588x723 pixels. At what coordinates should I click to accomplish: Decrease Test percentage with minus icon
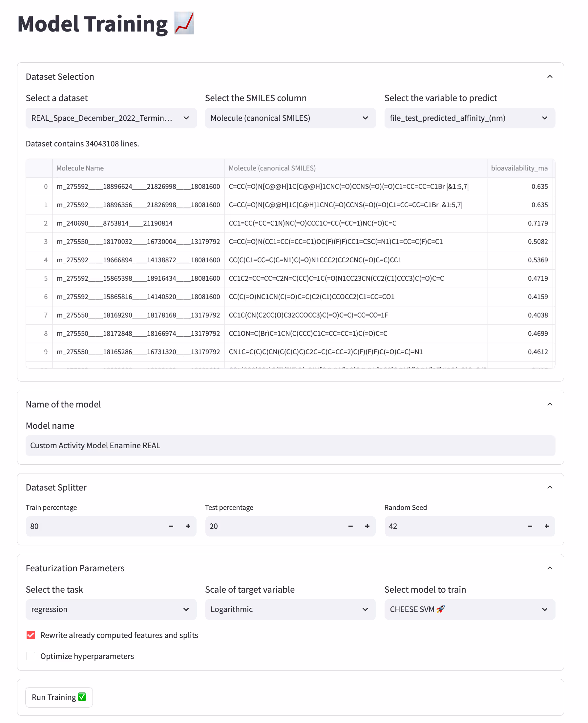click(350, 526)
